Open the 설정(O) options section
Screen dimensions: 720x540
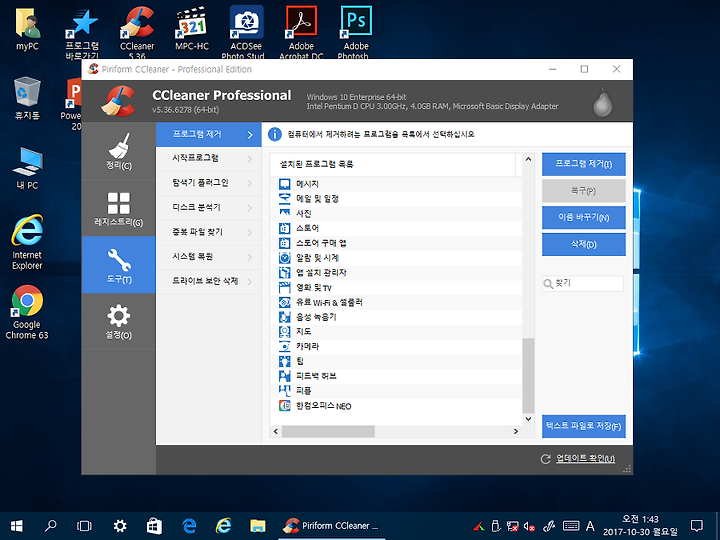(119, 321)
